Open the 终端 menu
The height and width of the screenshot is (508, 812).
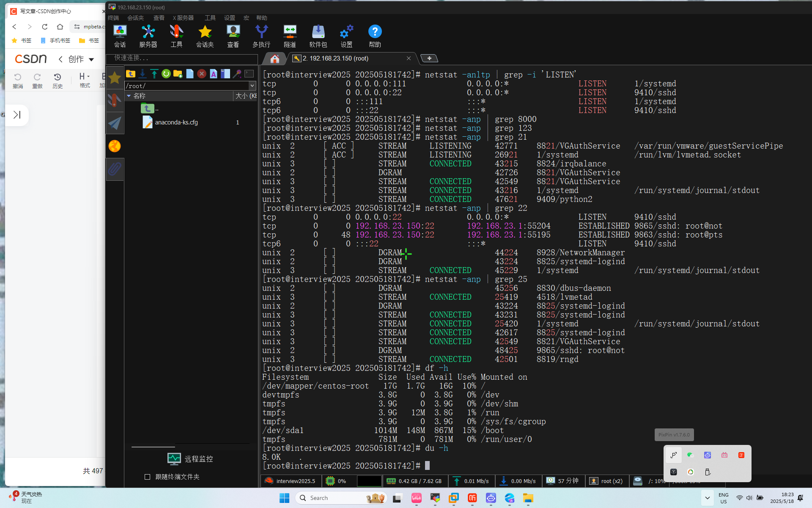113,18
